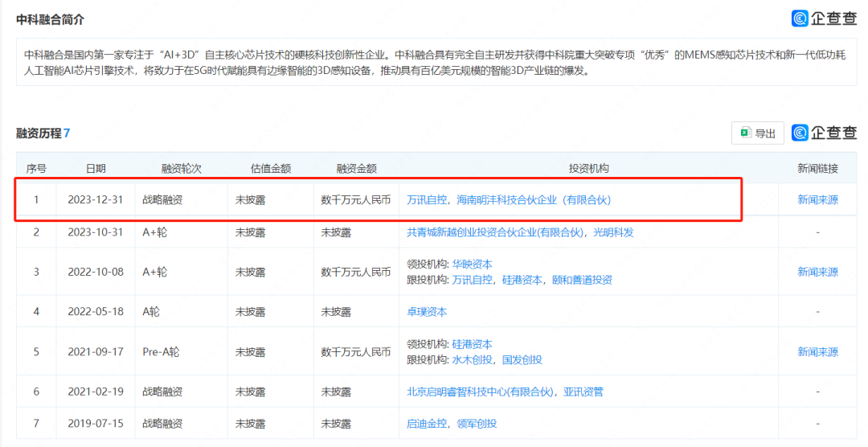Click the 融资轮次 column header
Image resolution: width=868 pixels, height=447 pixels.
tap(181, 169)
